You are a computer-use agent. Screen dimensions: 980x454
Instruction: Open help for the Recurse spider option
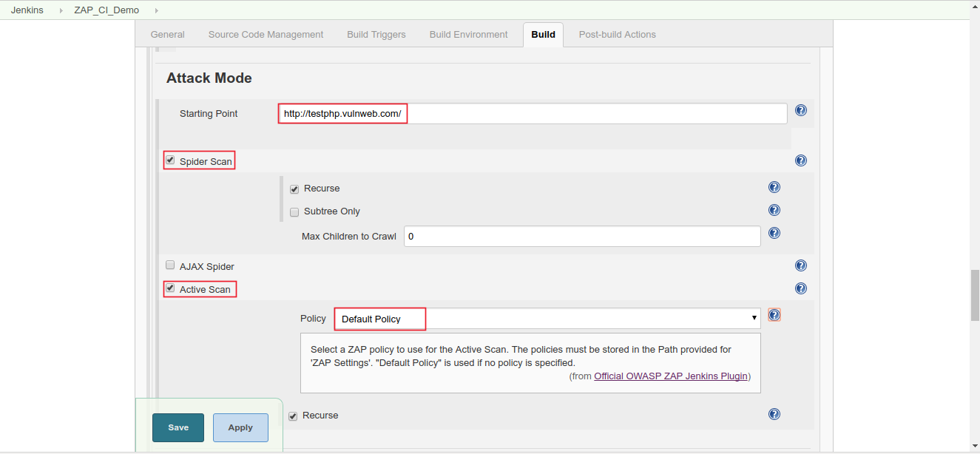pyautogui.click(x=774, y=187)
